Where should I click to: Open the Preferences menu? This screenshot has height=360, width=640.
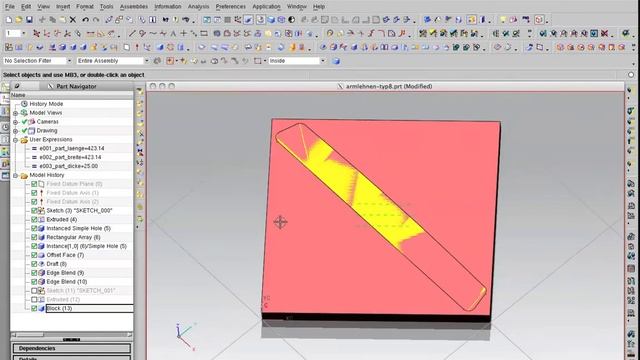tap(231, 7)
